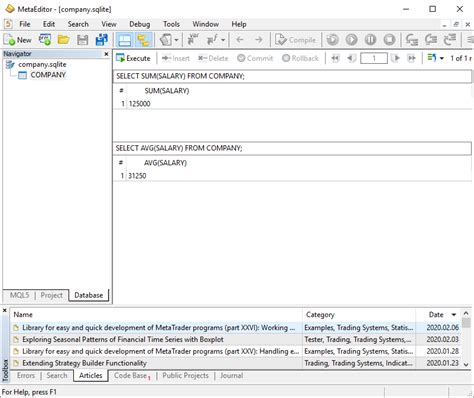The height and width of the screenshot is (398, 474).
Task: Pause debugging icon
Action: [370, 40]
